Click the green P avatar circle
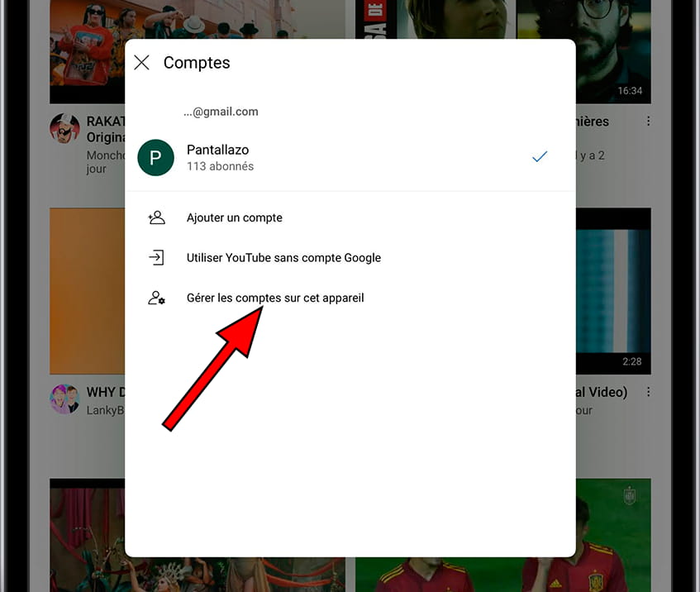The height and width of the screenshot is (592, 700). 155,157
